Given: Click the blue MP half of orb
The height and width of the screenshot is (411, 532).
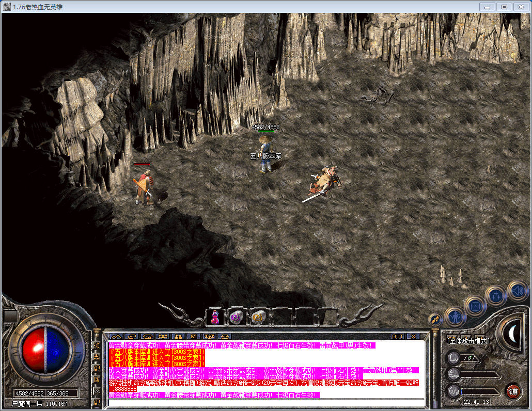Looking at the screenshot, I should click(x=57, y=349).
